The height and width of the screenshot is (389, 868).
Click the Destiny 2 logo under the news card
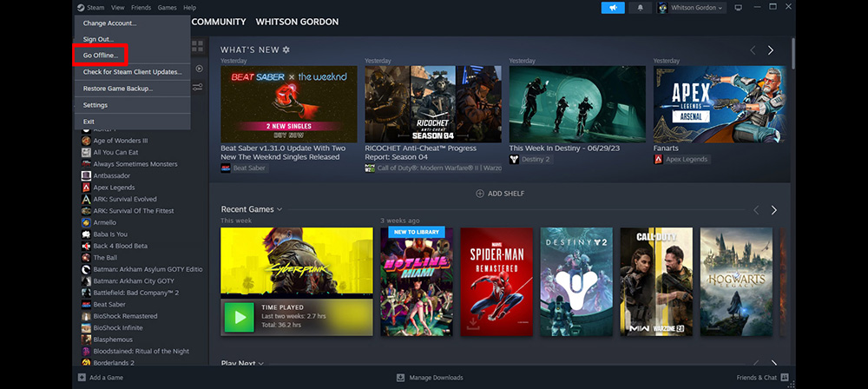pyautogui.click(x=514, y=159)
